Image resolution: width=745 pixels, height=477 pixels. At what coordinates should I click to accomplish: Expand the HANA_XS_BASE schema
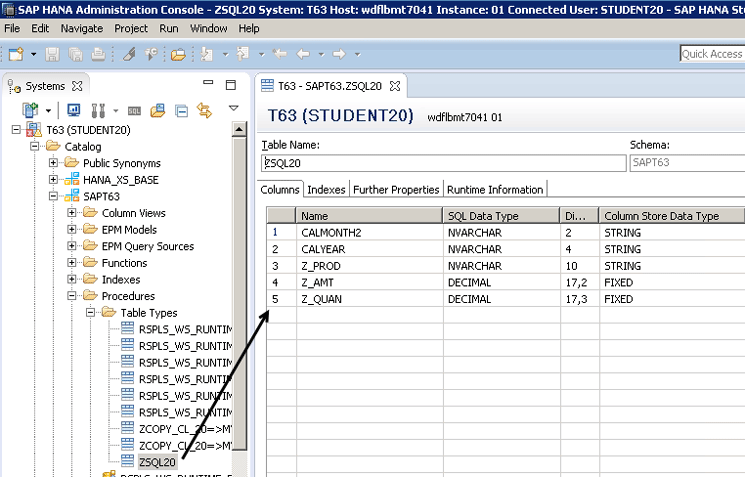[53, 179]
